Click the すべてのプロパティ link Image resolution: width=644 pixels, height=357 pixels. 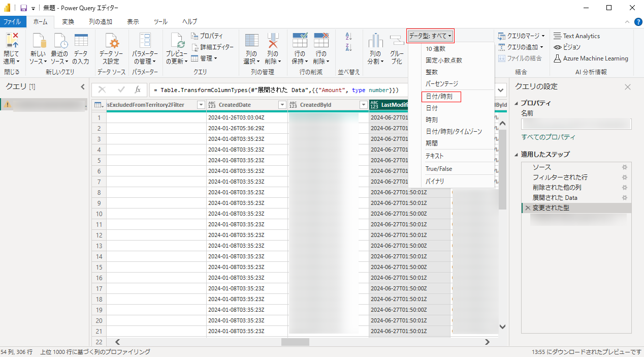(x=549, y=137)
